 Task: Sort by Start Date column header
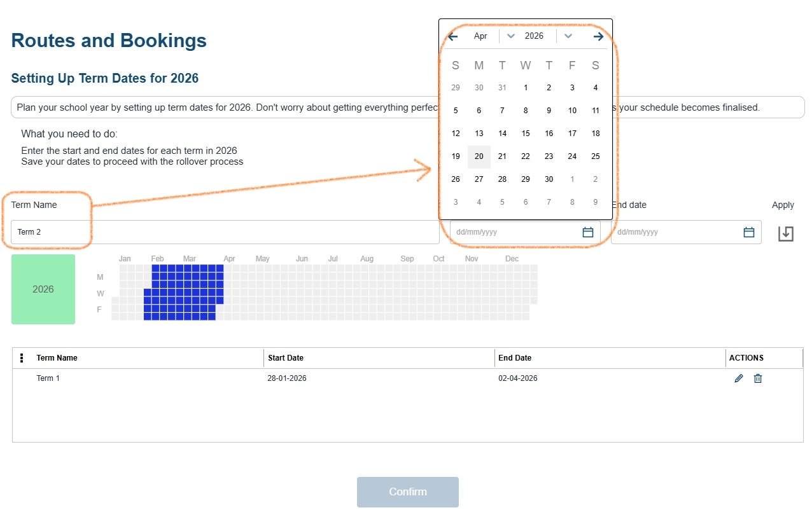[x=286, y=358]
